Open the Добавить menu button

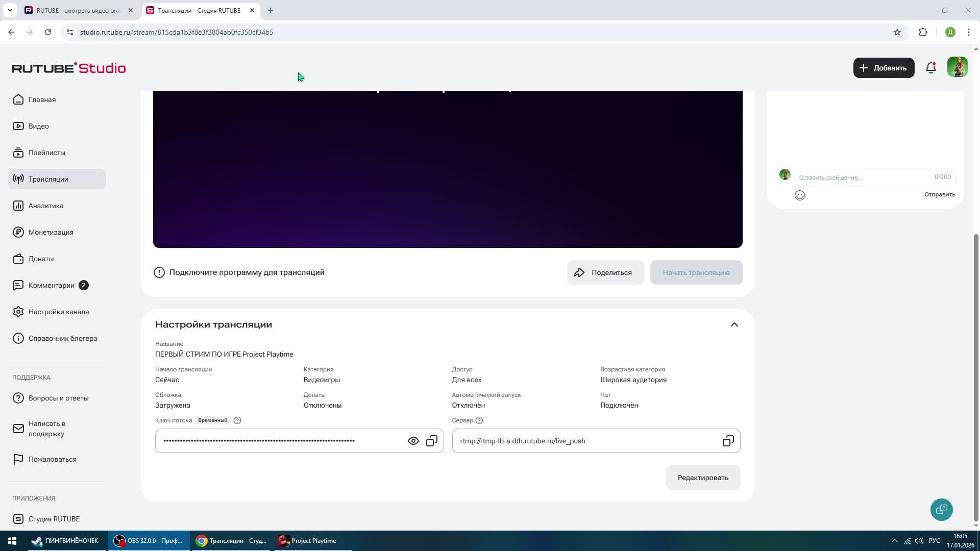pyautogui.click(x=884, y=68)
